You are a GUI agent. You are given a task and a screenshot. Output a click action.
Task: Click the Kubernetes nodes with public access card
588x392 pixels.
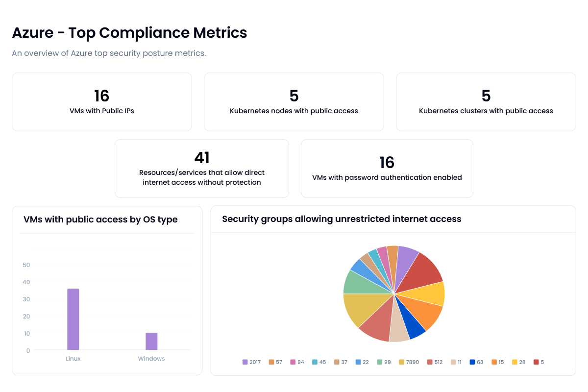coord(294,101)
